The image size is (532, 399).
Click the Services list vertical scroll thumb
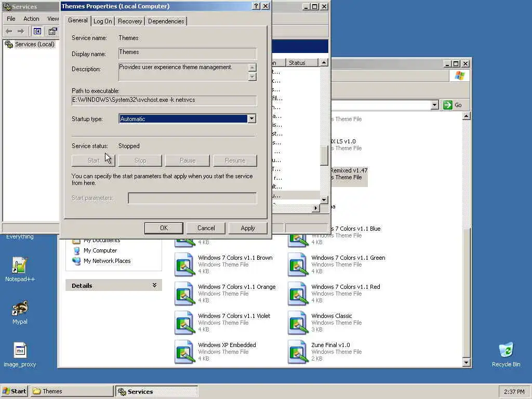pyautogui.click(x=324, y=155)
